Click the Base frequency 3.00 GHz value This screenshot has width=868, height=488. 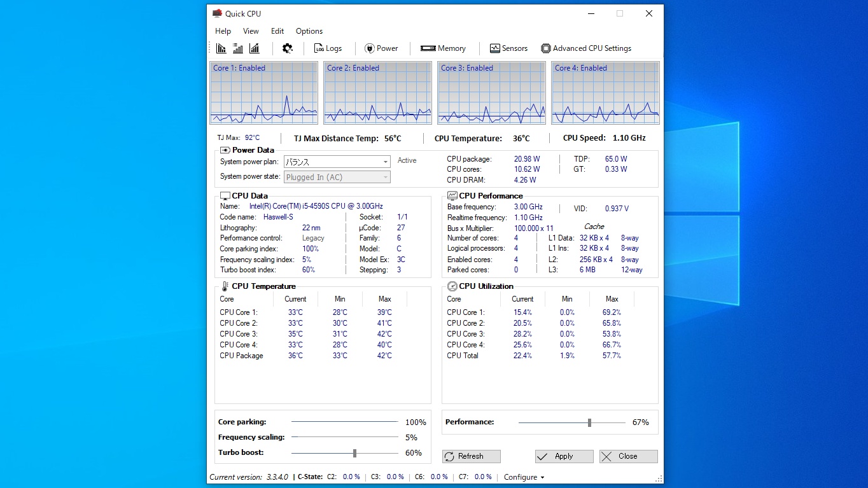pyautogui.click(x=528, y=207)
